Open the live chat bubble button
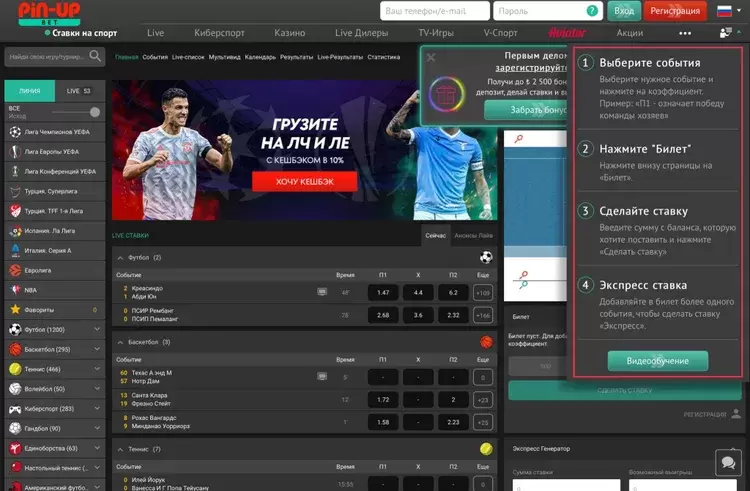750x491 pixels. point(728,462)
